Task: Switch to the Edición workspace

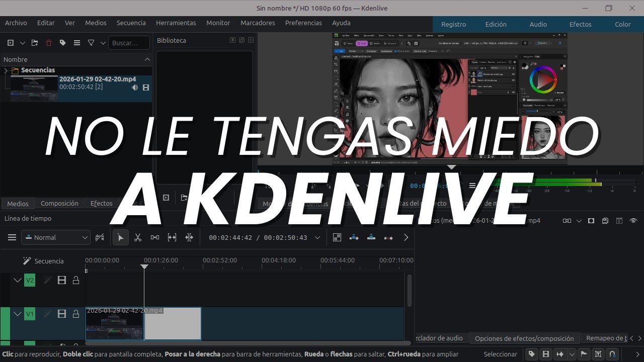Action: [x=496, y=24]
